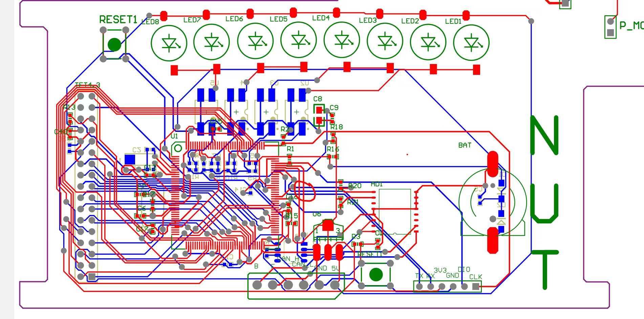Select the red pad above LED8

point(164,16)
